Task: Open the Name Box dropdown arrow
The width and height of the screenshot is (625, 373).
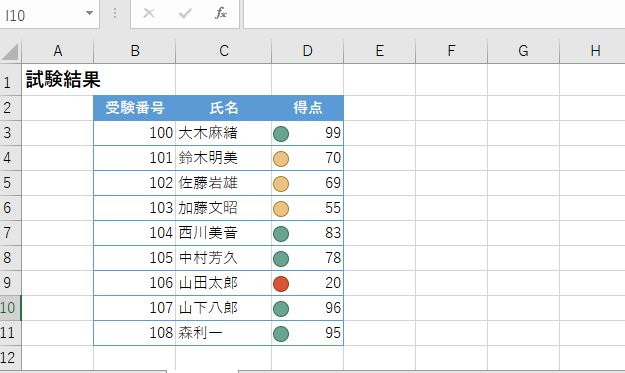Action: (x=89, y=13)
